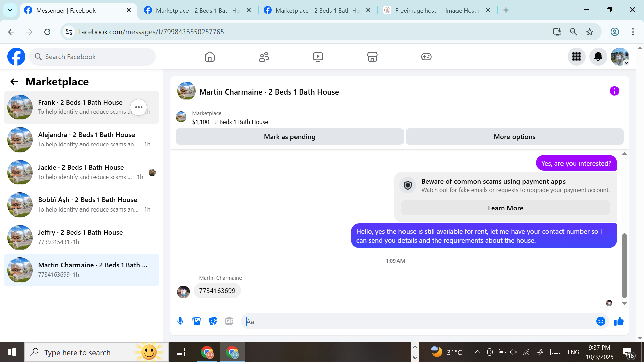Click the chat scroll-down arrow
The height and width of the screenshot is (362, 644).
tap(624, 304)
